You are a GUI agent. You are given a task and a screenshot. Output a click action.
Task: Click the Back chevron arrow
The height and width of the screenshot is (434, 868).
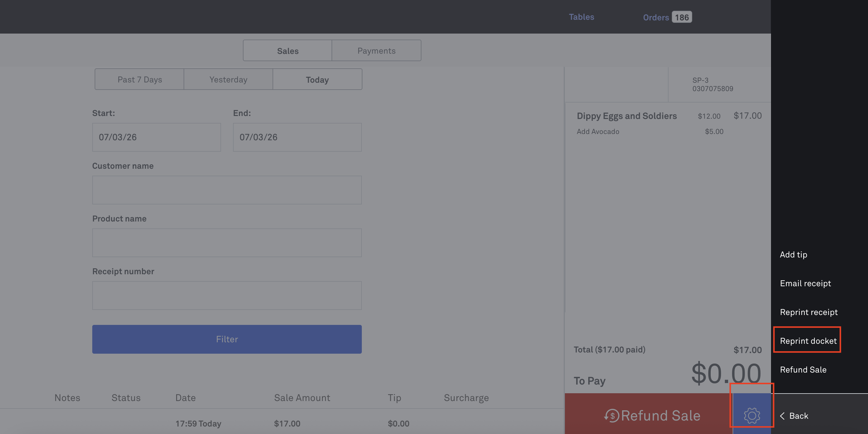(782, 416)
